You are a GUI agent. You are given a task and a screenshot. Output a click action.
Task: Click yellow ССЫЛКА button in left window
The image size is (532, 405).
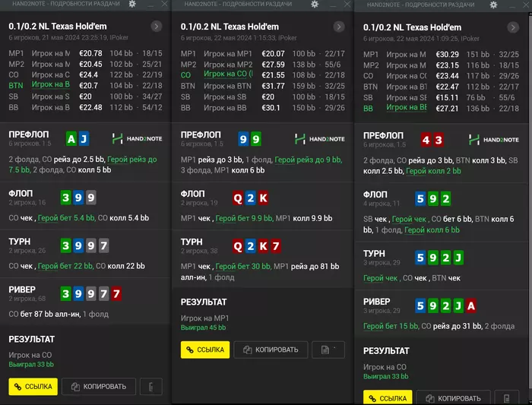pyautogui.click(x=33, y=387)
